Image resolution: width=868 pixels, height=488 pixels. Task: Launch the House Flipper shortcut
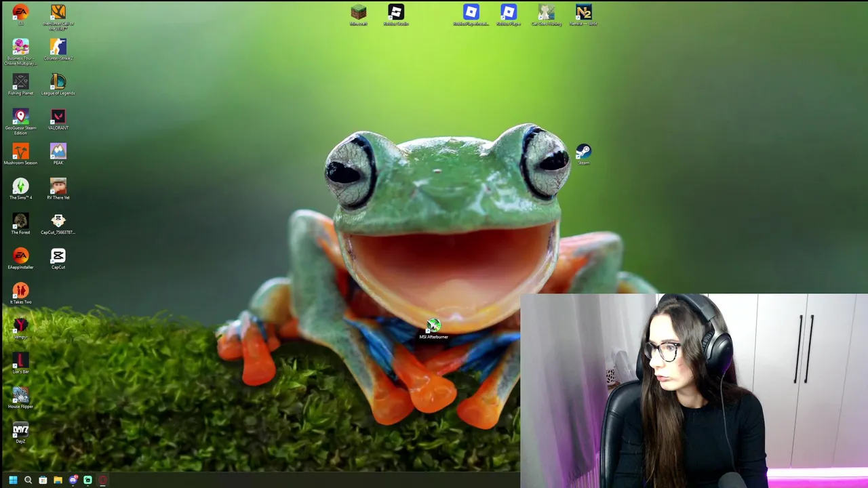pos(20,394)
